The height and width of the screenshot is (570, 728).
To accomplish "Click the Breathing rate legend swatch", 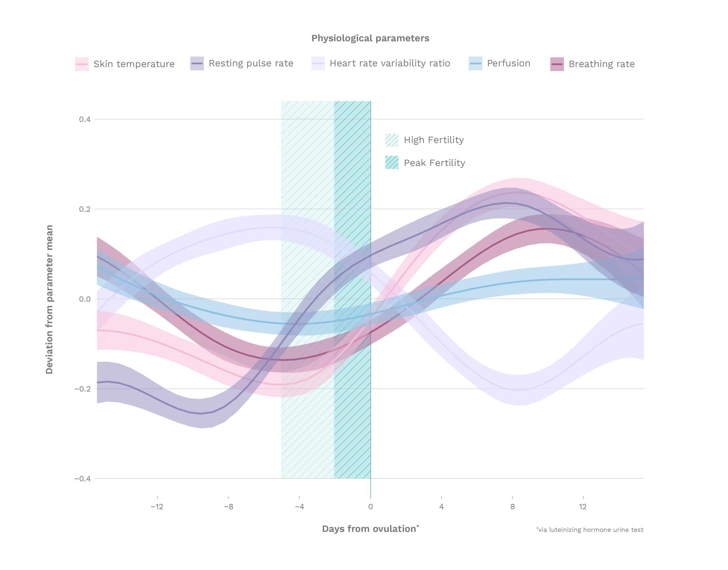I will coord(557,64).
